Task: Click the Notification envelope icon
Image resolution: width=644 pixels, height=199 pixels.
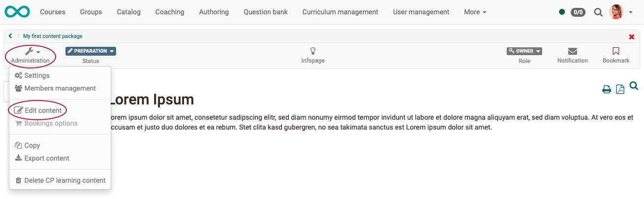Action: click(572, 51)
